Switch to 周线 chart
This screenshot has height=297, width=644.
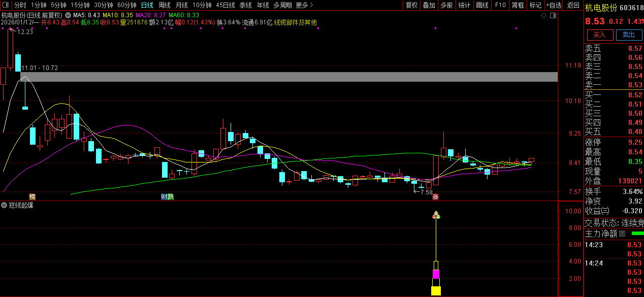point(165,5)
